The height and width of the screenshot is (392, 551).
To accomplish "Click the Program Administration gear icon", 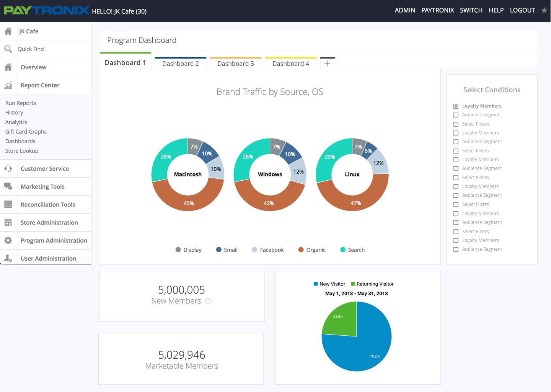I will tap(8, 240).
